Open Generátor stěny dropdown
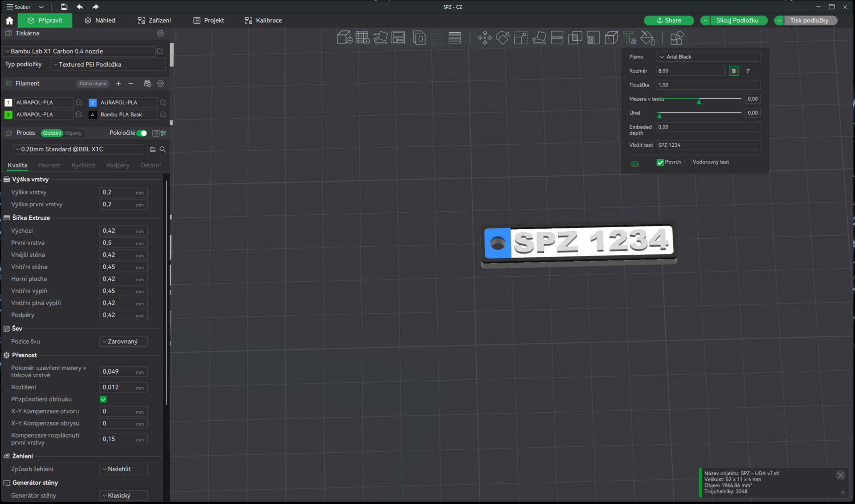Screen dimensions: 855x504 coord(123,496)
